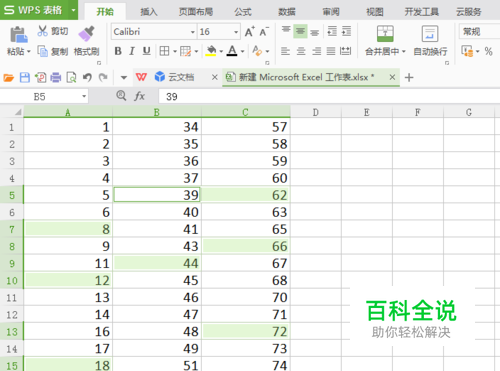The image size is (500, 371).
Task: Open the 插入 (Insert) ribbon tab
Action: click(149, 12)
